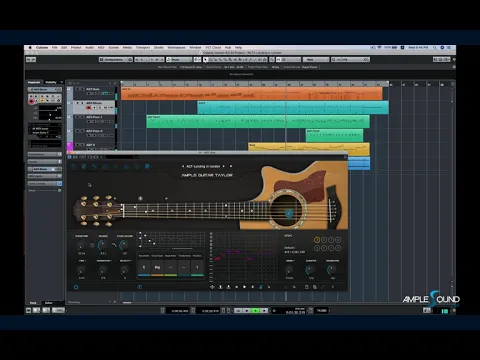Open the window layout icons at toolbar right
This screenshot has height=360, width=480.
pos(441,60)
